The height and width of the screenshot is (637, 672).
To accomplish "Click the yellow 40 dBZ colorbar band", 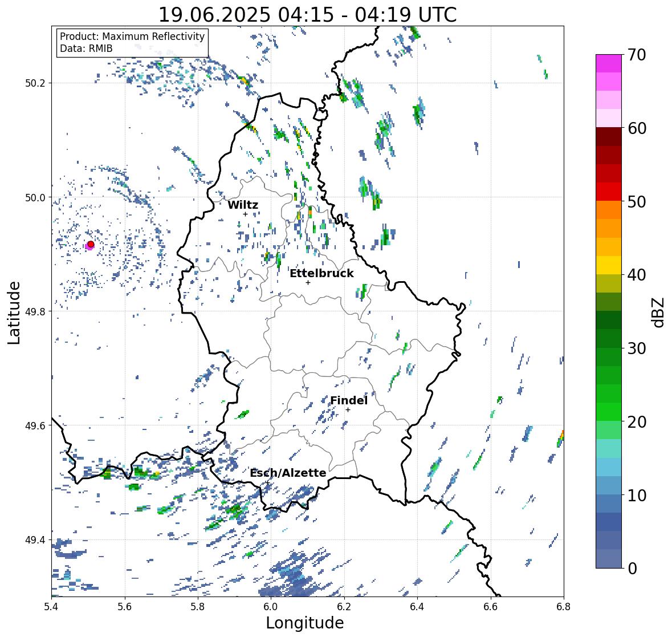I will (609, 265).
